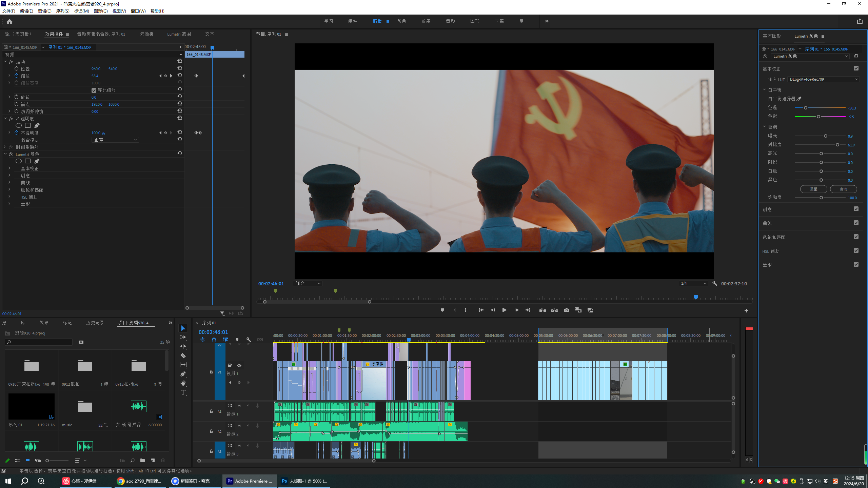The height and width of the screenshot is (488, 868).
Task: Switch to the 颜色 workspace tab
Action: [x=401, y=21]
